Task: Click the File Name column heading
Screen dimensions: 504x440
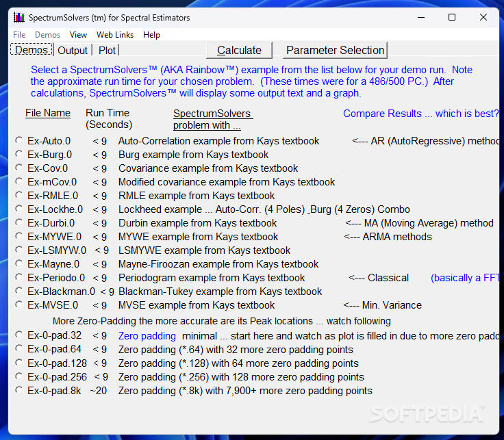Action: click(48, 113)
